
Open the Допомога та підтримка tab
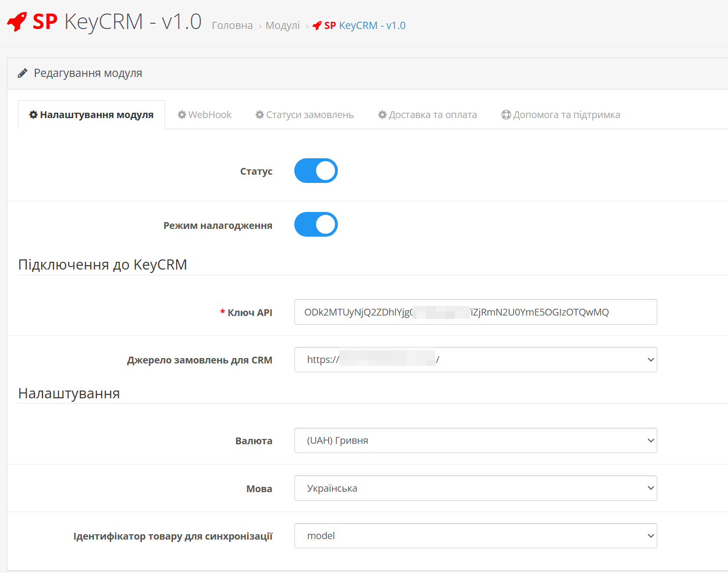click(x=561, y=115)
